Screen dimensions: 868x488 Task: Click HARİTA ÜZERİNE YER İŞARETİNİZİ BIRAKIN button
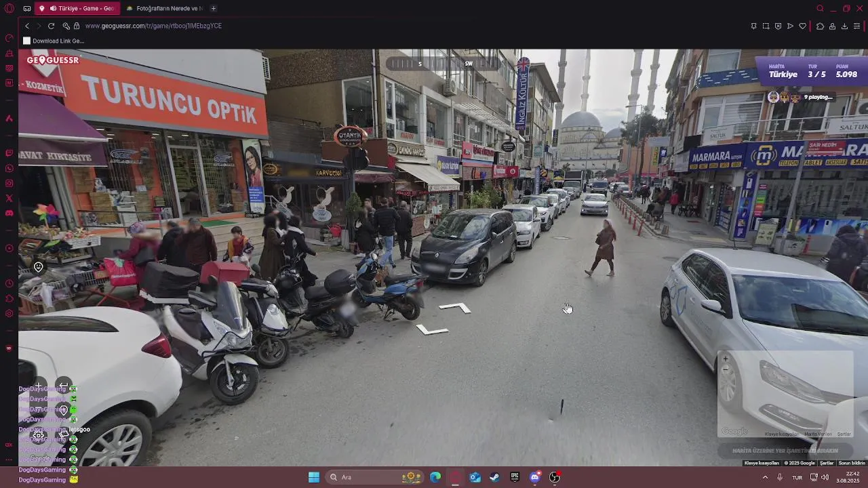tap(785, 450)
